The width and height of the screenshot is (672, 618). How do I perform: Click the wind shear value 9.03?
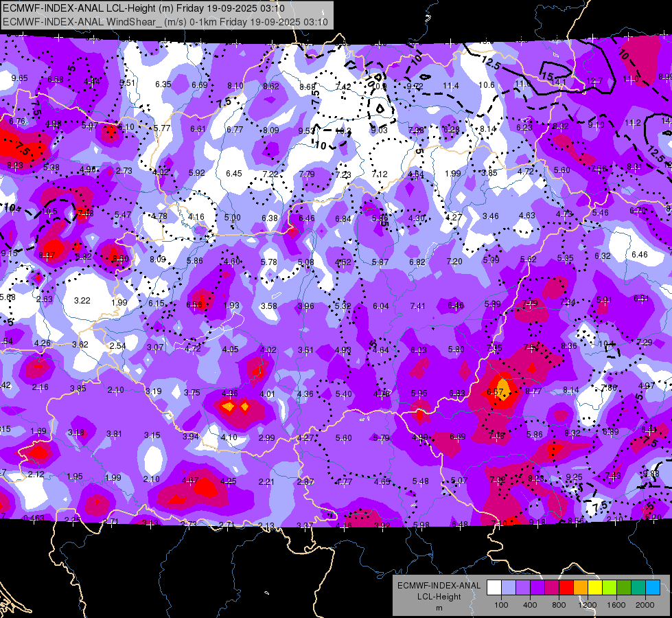point(380,130)
